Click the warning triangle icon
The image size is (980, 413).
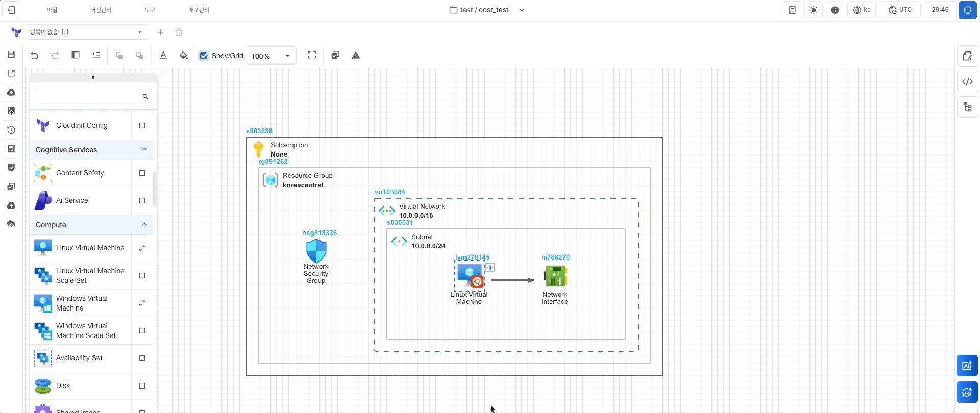pos(356,56)
